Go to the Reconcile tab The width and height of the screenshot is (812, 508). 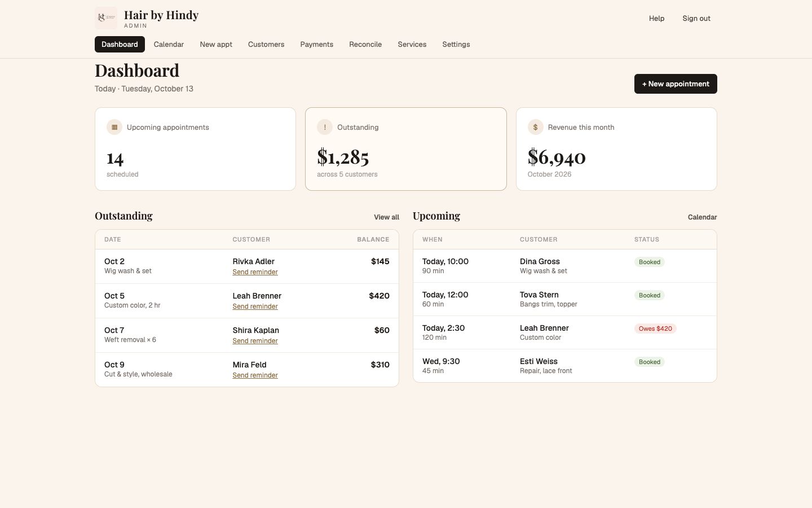point(365,44)
